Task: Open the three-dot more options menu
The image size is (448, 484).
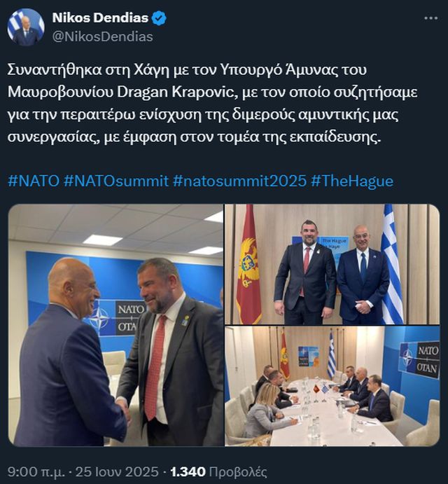Action: (x=430, y=18)
